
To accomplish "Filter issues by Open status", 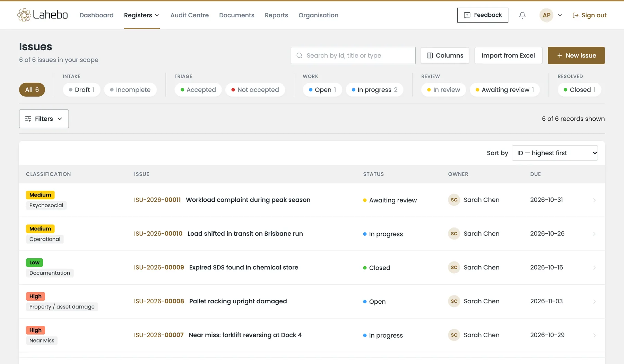I will 322,90.
